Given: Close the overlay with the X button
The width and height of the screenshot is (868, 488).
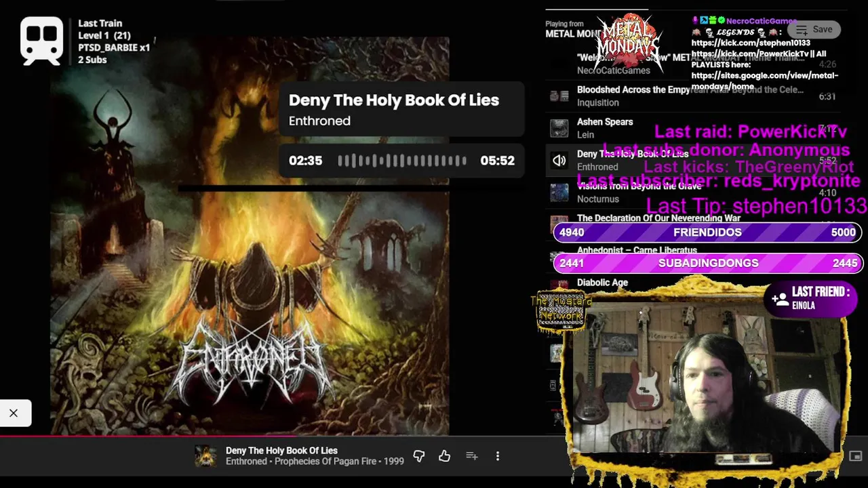Looking at the screenshot, I should 14,413.
